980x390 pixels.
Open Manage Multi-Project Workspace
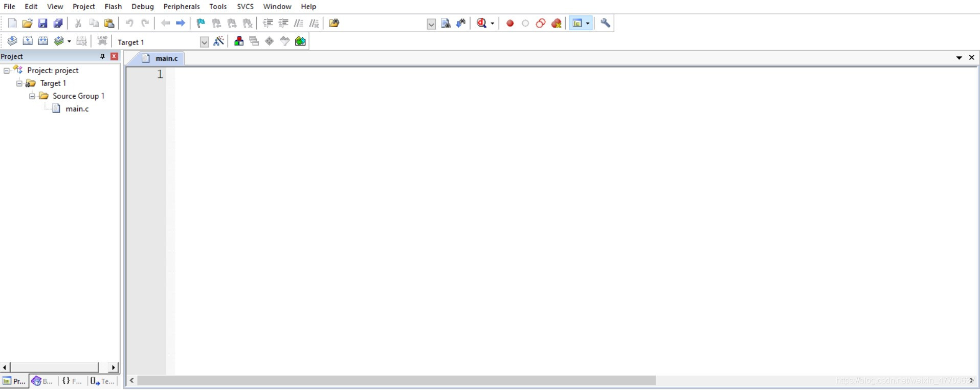tap(254, 41)
